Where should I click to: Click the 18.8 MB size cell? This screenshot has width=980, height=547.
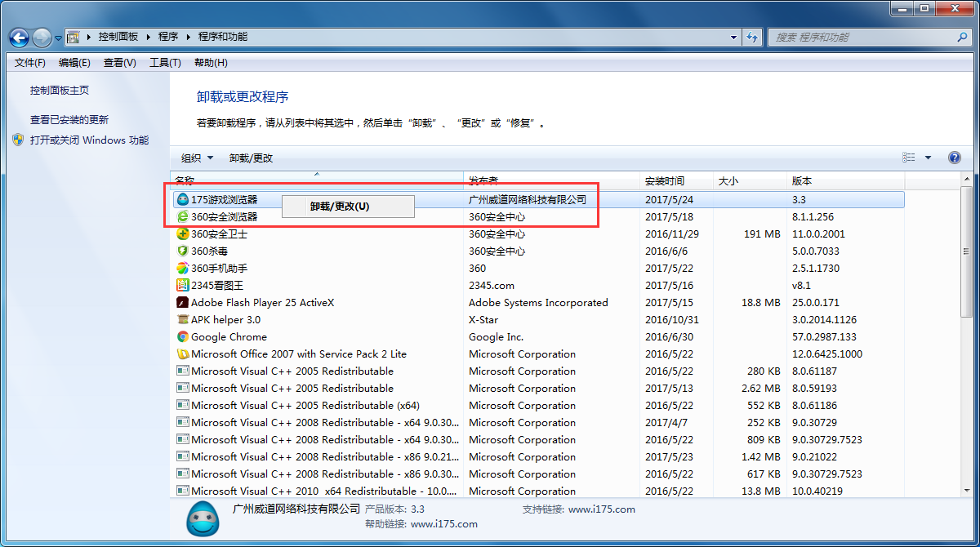click(761, 302)
